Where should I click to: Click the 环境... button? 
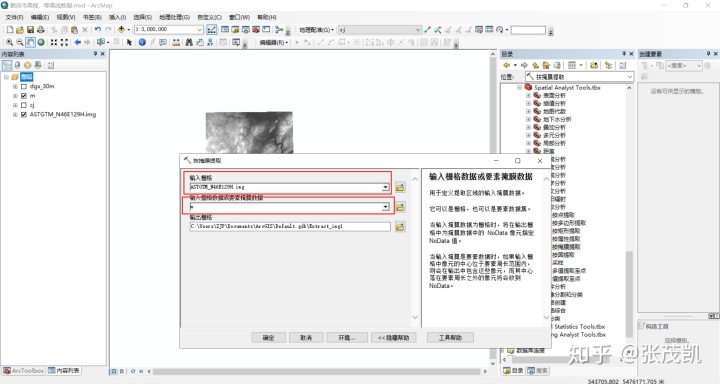(x=347, y=338)
